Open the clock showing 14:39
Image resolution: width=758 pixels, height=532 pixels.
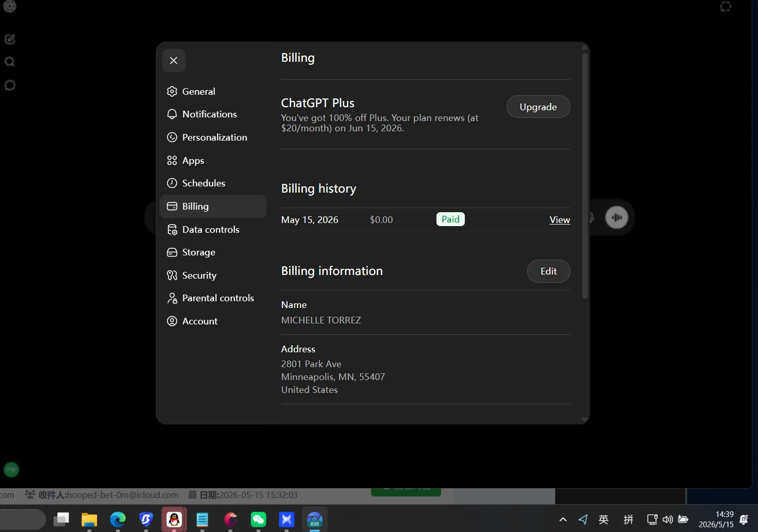(x=716, y=519)
